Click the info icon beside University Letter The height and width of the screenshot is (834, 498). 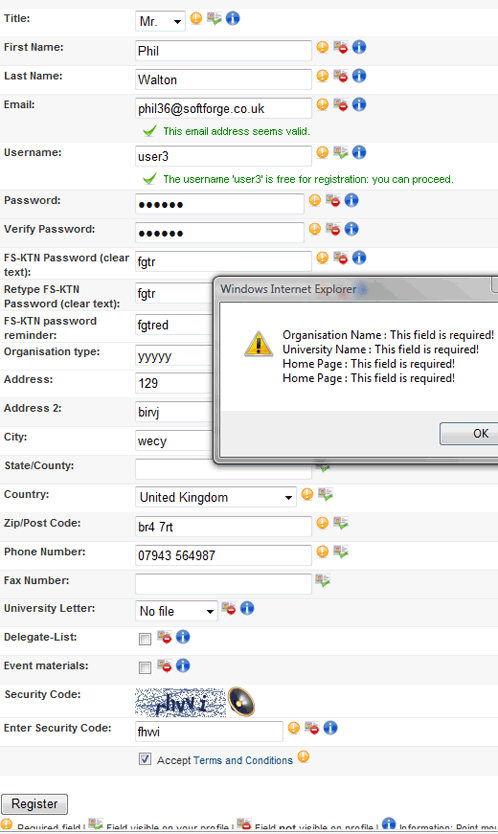pos(247,608)
